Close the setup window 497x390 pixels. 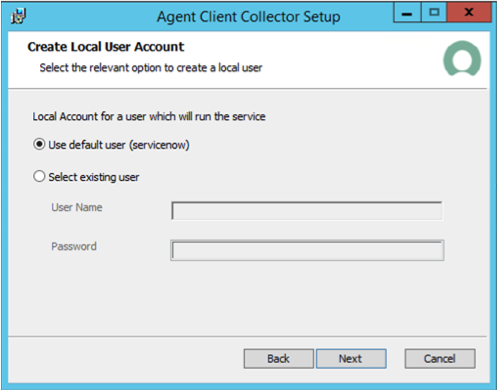point(469,13)
